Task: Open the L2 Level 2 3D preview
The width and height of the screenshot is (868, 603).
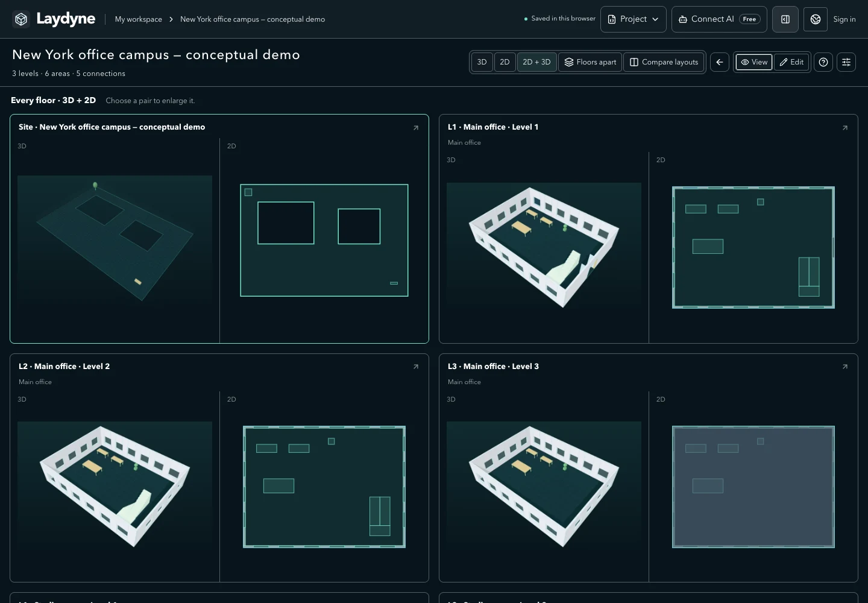Action: pos(115,486)
